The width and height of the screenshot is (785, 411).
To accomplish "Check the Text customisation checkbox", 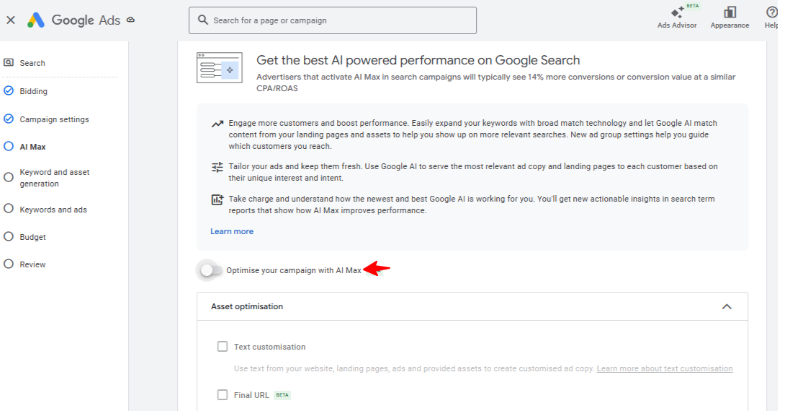I will 222,347.
